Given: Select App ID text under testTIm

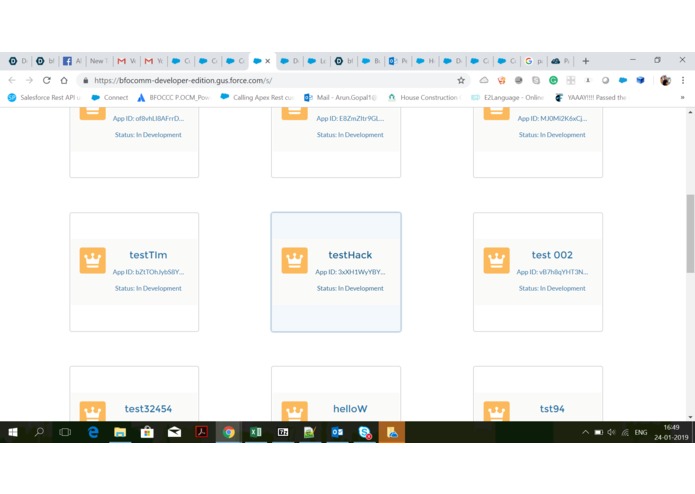Looking at the screenshot, I should tap(148, 272).
